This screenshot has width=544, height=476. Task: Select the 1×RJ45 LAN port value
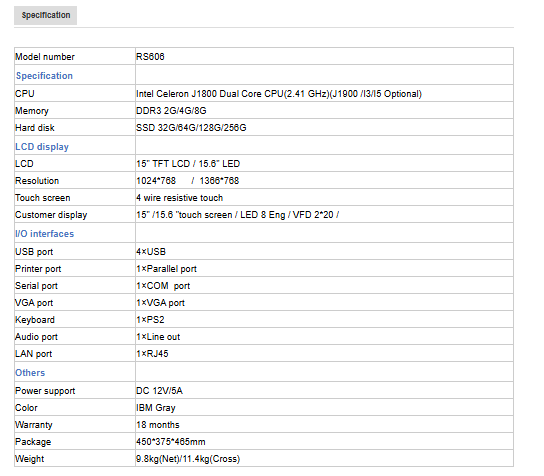tap(152, 354)
